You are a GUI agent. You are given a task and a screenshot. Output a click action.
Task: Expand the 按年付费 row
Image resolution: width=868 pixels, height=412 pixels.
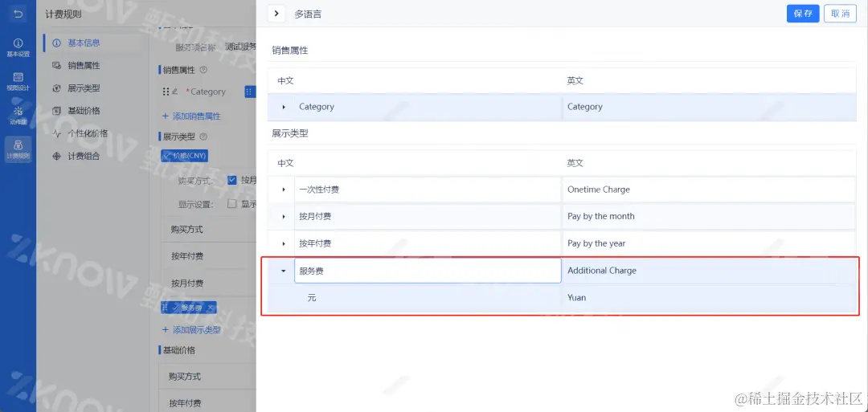[284, 243]
